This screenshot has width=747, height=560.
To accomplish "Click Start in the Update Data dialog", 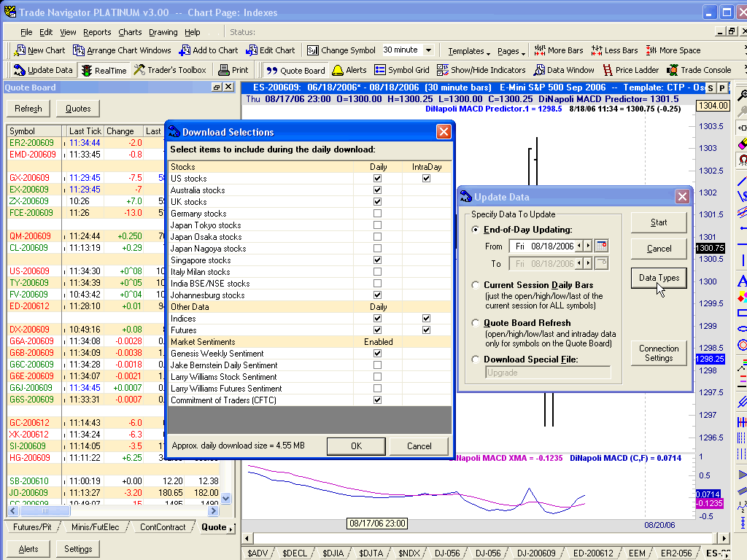I will pyautogui.click(x=659, y=222).
